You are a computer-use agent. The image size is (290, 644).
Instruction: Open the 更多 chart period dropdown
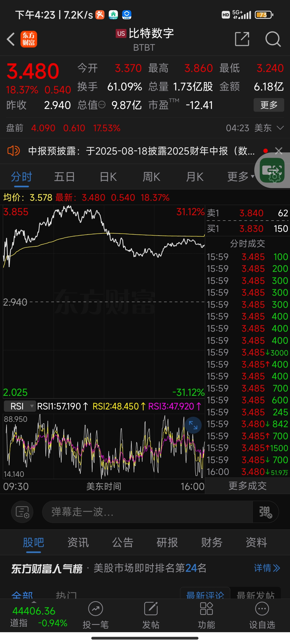point(241,177)
